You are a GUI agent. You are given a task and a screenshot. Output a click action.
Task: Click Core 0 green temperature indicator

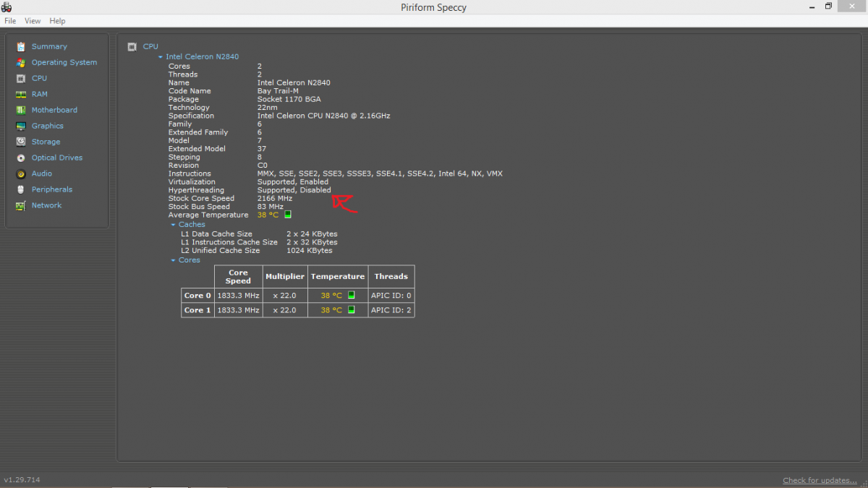tap(352, 295)
